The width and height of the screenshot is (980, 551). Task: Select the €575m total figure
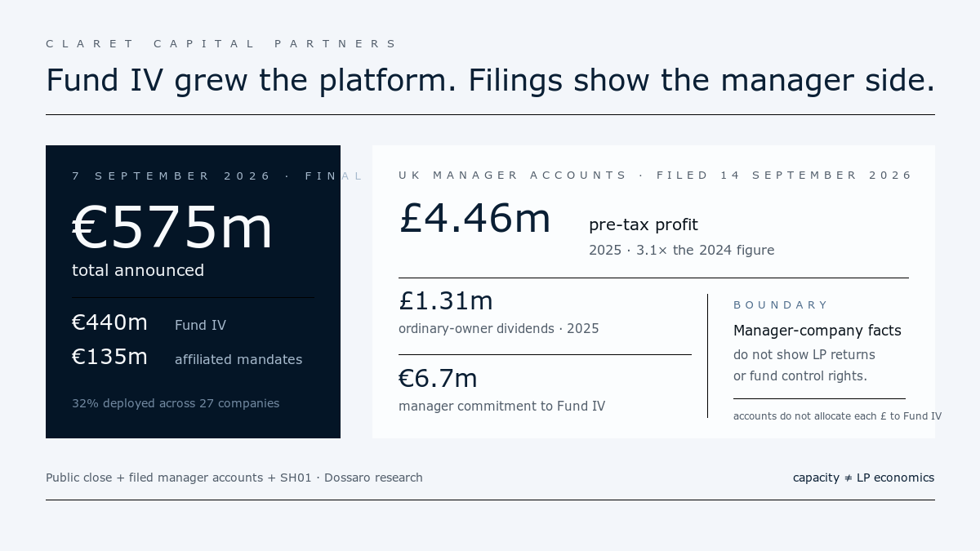172,228
